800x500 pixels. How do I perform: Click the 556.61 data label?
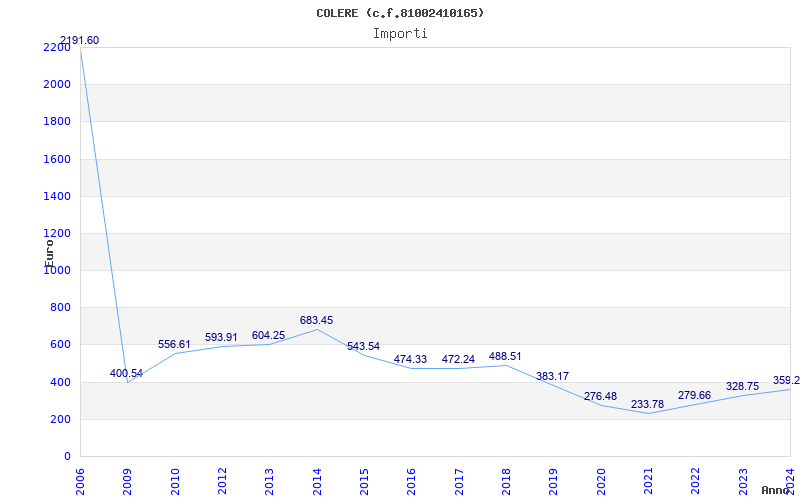[x=174, y=344]
